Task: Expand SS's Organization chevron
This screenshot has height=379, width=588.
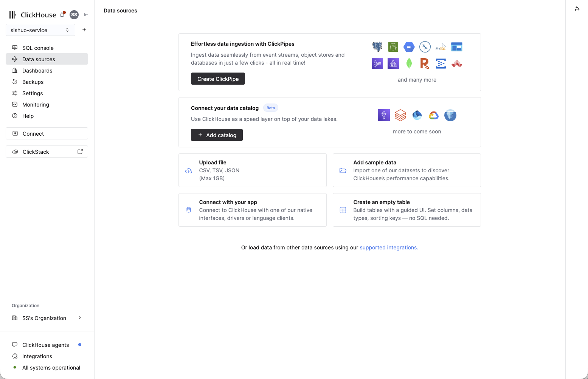Action: (x=80, y=318)
